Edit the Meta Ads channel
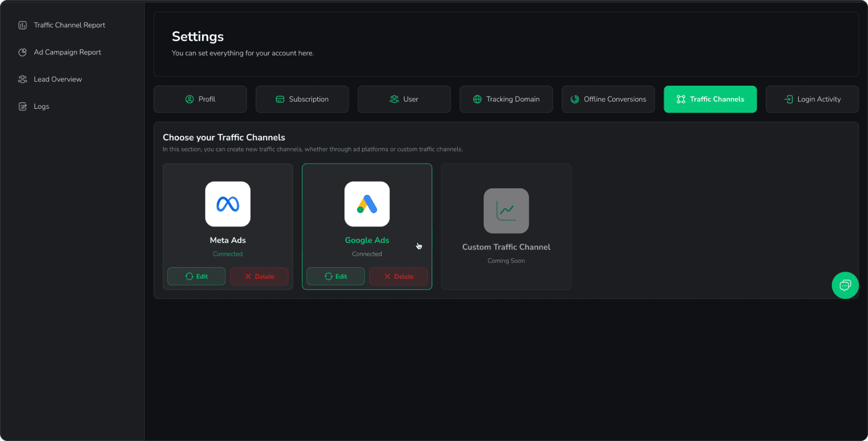 tap(196, 276)
